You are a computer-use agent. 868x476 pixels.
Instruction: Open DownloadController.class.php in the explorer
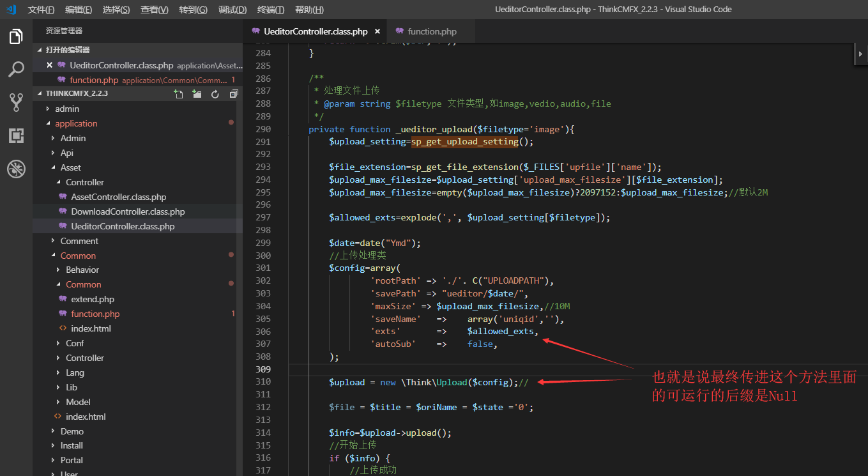coord(128,211)
